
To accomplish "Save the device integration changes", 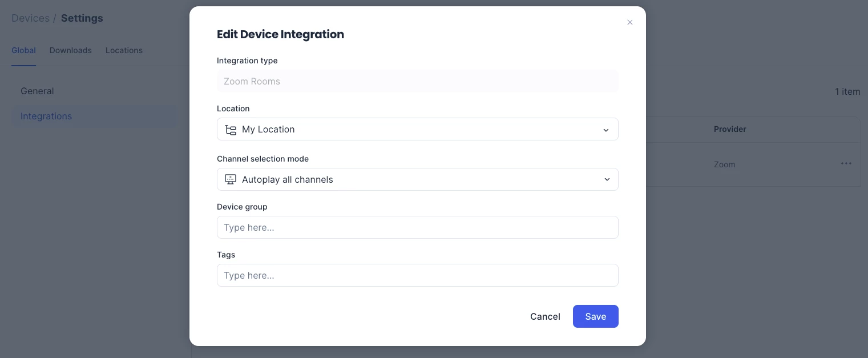I will (x=595, y=316).
